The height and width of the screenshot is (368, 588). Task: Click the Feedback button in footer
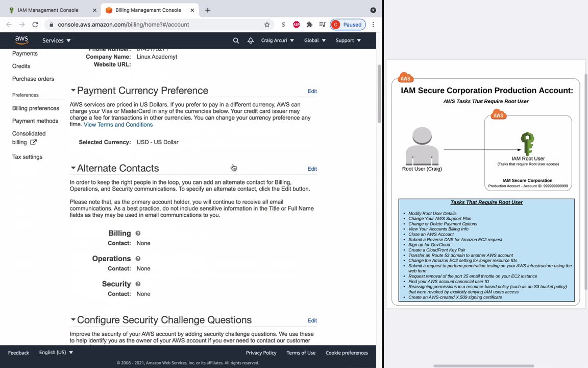click(x=18, y=353)
